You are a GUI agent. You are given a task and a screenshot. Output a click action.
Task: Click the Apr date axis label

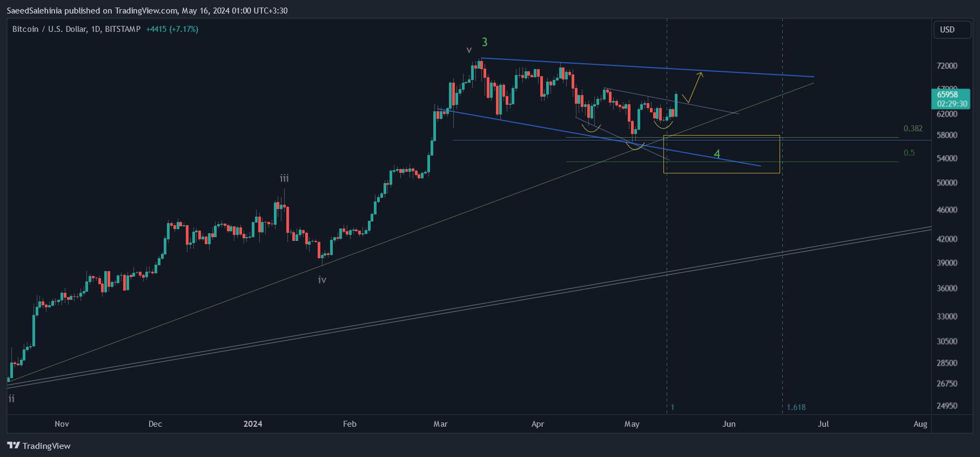538,424
